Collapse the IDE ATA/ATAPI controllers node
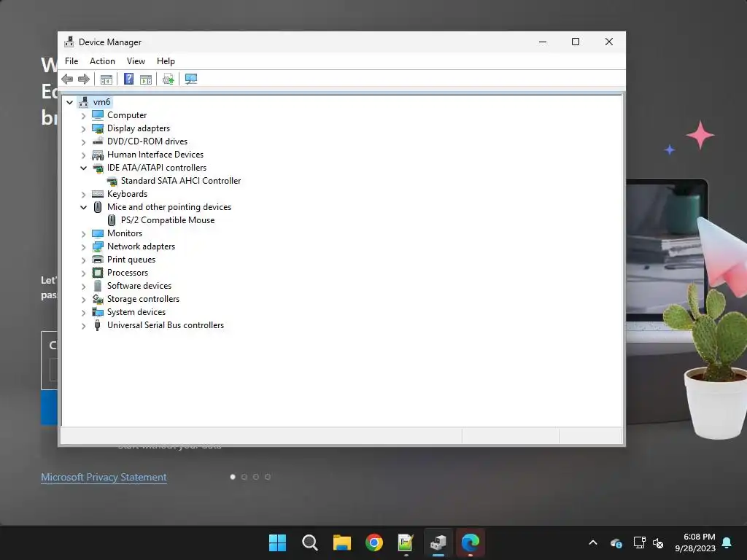The height and width of the screenshot is (560, 747). click(83, 168)
